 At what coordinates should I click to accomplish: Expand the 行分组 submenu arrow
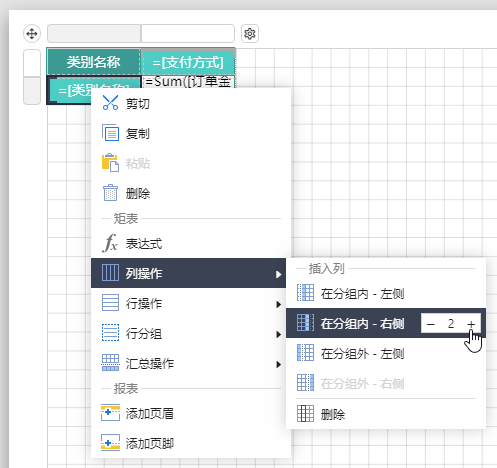pos(278,334)
